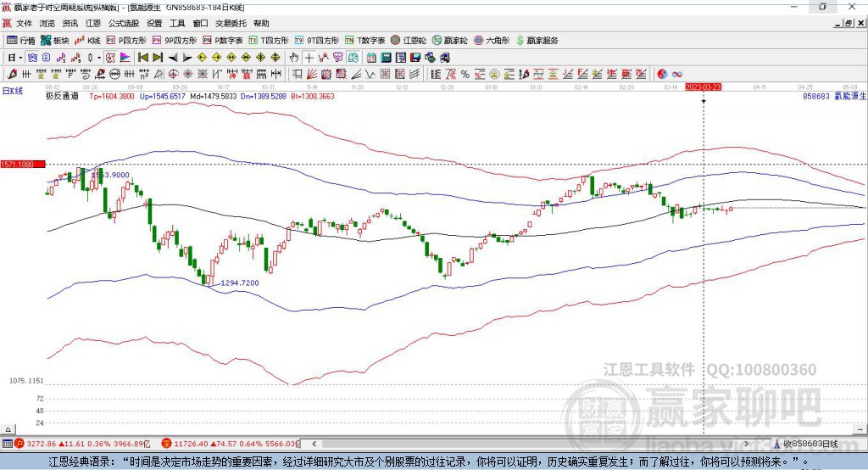
Task: Click the Tp=1604.3800 indicator value
Action: (112, 97)
